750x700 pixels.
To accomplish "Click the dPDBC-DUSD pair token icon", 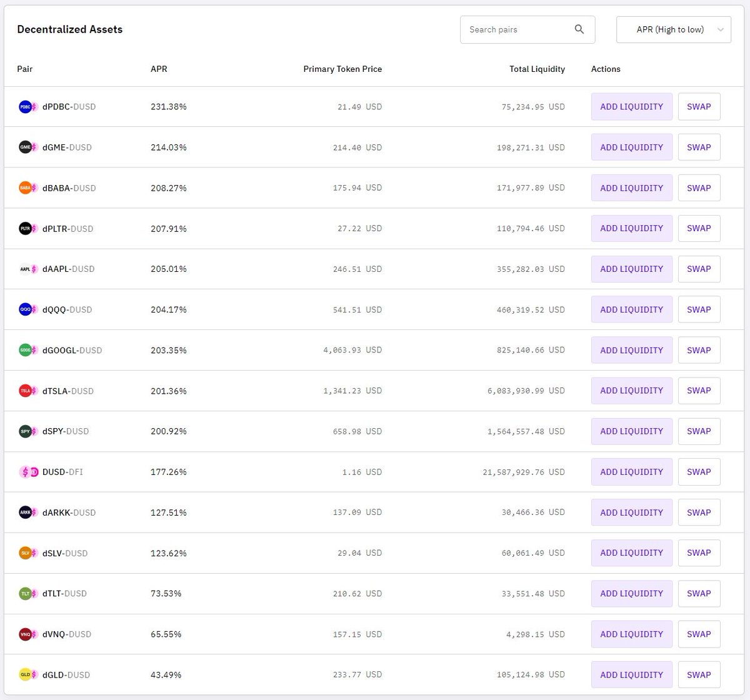I will click(x=29, y=107).
